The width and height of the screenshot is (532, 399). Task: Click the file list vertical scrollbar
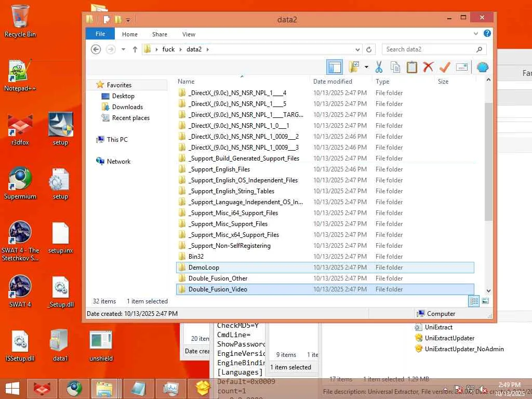pyautogui.click(x=488, y=161)
